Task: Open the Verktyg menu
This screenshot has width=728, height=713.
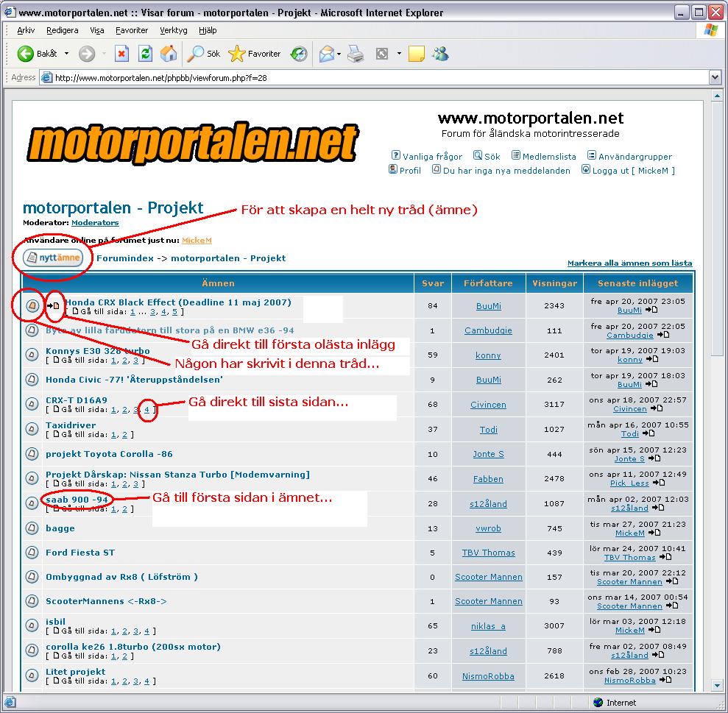Action: 174,31
